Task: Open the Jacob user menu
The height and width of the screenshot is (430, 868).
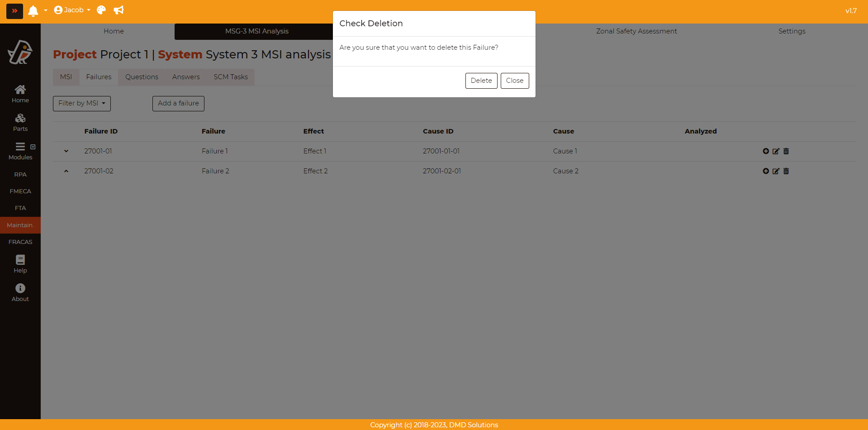Action: (72, 10)
